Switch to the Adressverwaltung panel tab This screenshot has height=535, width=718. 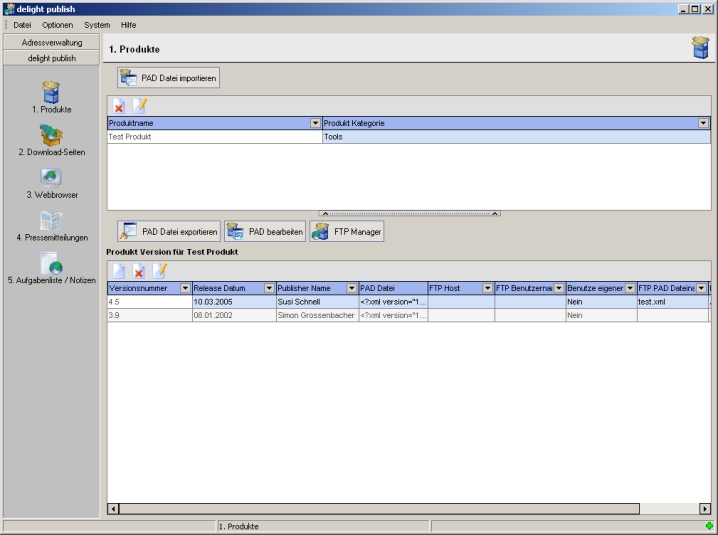tap(52, 43)
